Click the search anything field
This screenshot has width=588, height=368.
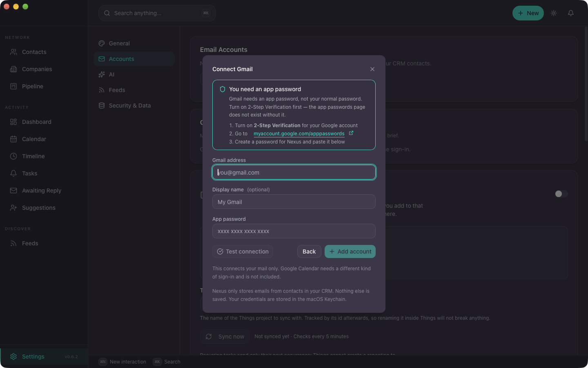tap(157, 13)
